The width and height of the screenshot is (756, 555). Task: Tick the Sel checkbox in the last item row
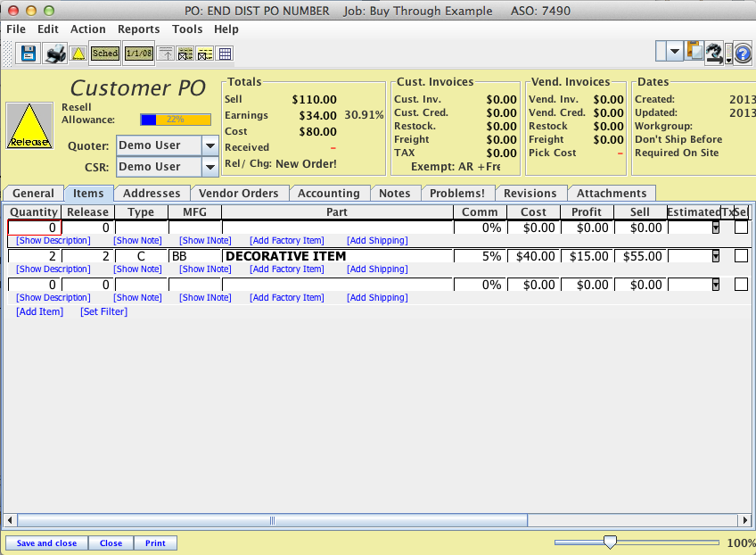741,285
